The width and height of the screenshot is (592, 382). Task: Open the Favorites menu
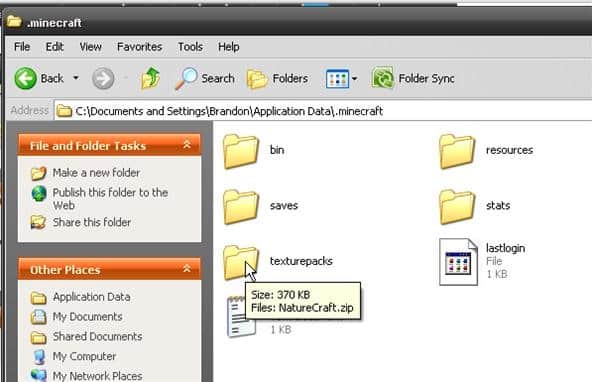point(139,47)
